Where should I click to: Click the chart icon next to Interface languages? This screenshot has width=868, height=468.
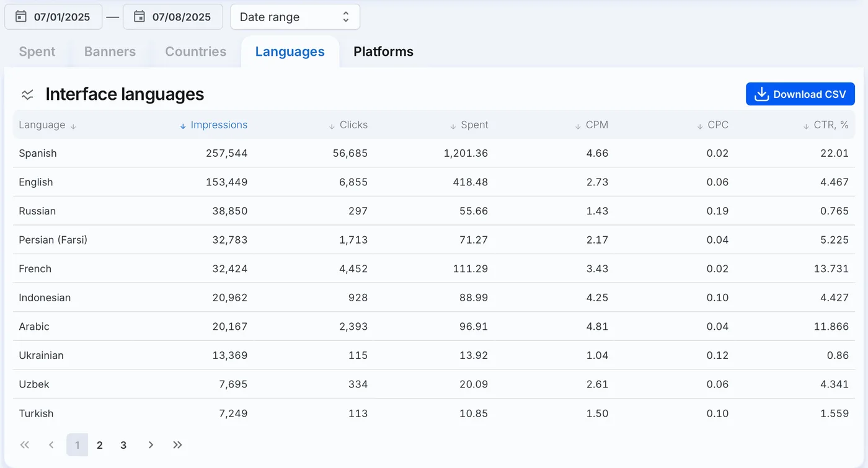tap(27, 95)
